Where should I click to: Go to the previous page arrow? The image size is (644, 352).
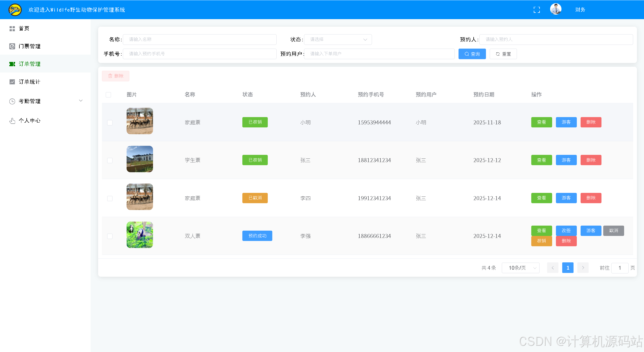coord(552,268)
